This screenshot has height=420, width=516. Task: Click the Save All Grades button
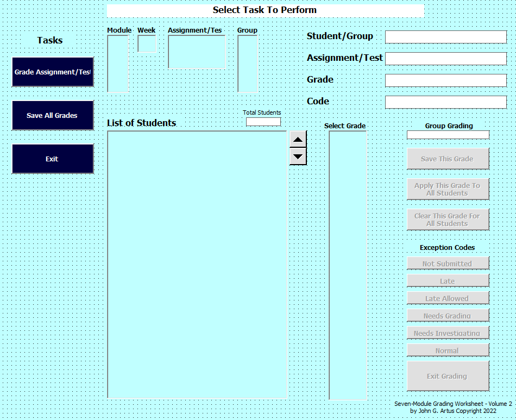[53, 115]
